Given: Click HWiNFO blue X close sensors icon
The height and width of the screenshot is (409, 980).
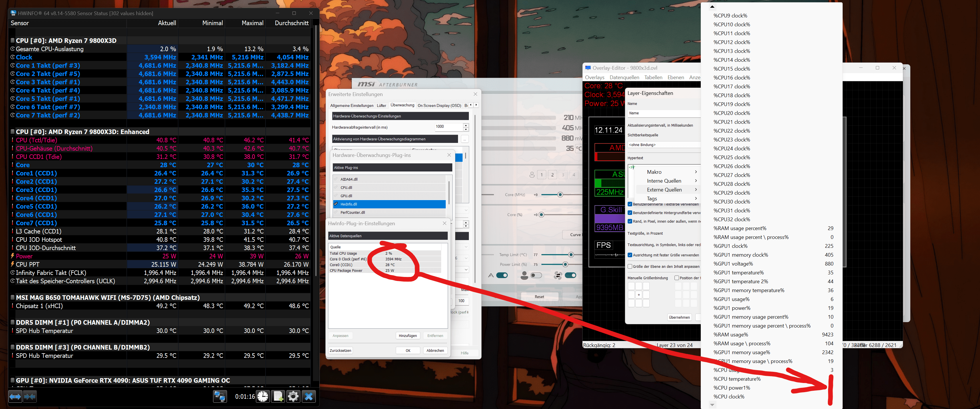Looking at the screenshot, I should click(308, 396).
